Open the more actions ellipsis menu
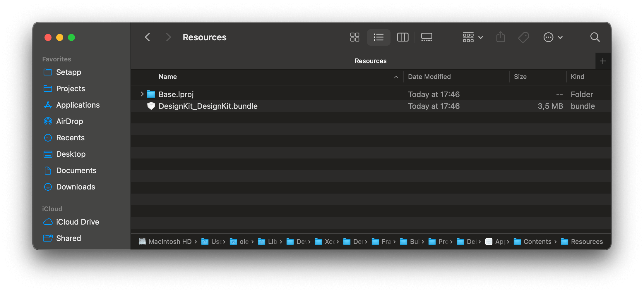 tap(553, 37)
